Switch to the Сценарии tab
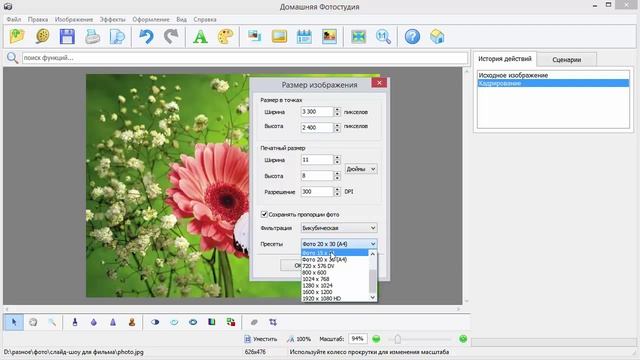Screen dimensions: 640x360 coord(567,60)
